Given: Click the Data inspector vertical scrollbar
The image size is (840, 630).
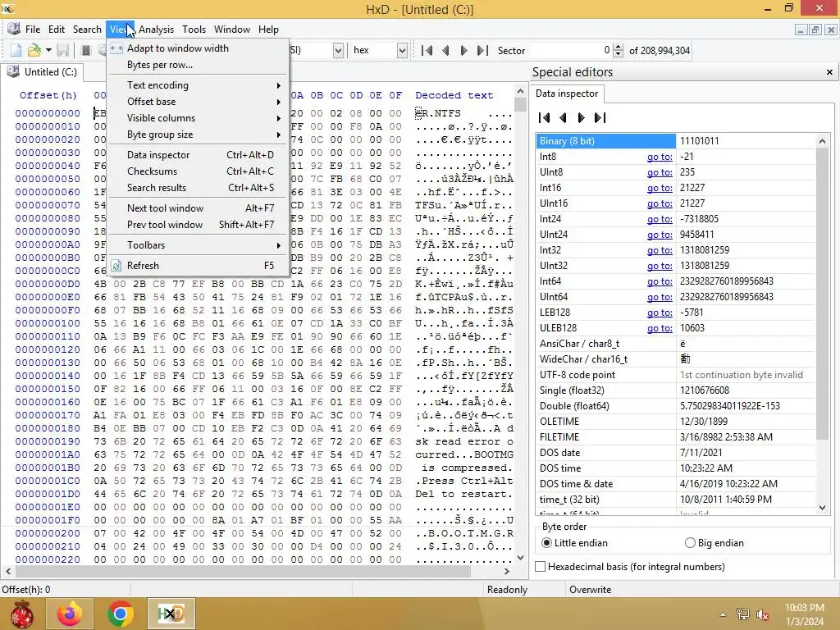Looking at the screenshot, I should (x=822, y=324).
